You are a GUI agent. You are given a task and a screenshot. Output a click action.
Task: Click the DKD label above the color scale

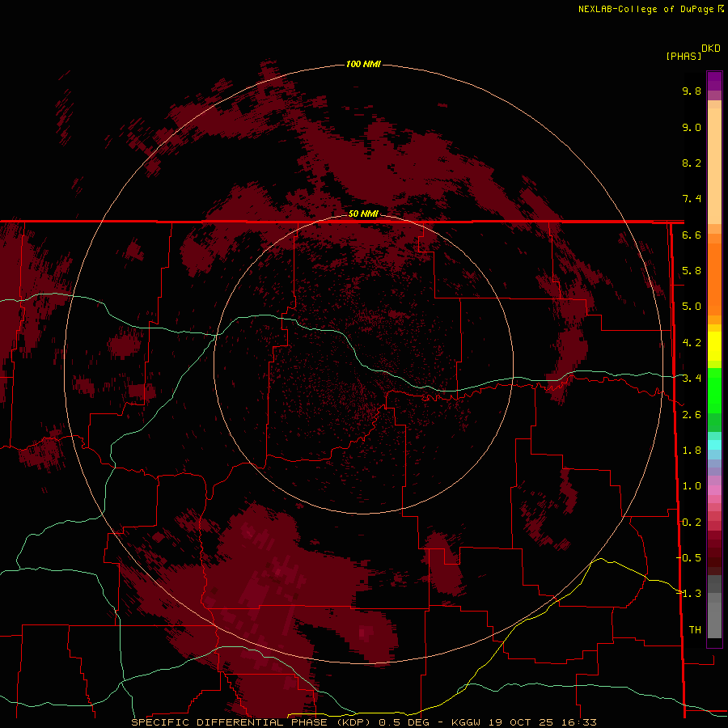pyautogui.click(x=710, y=49)
